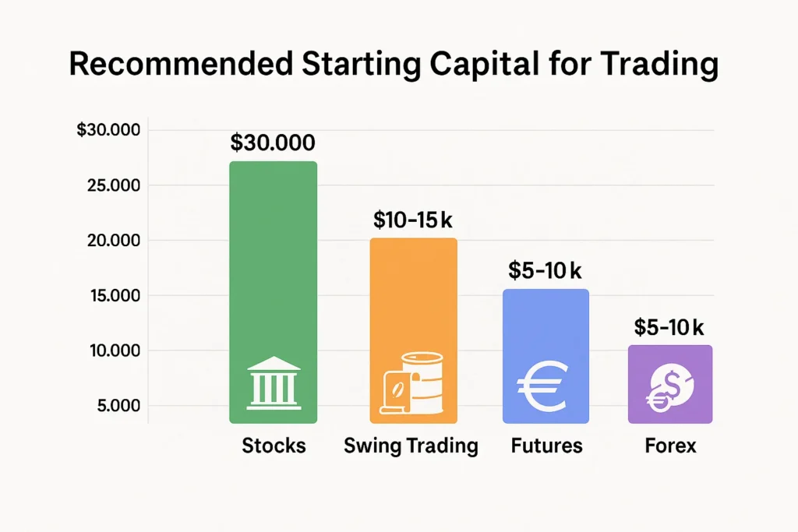The image size is (798, 532).
Task: Click the 5.000 axis label
Action: 112,406
